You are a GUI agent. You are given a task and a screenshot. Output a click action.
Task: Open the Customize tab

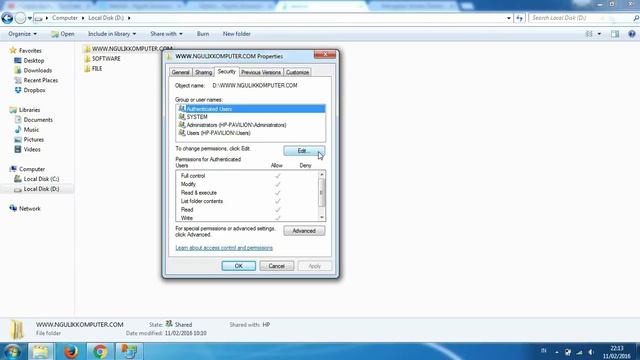(298, 72)
